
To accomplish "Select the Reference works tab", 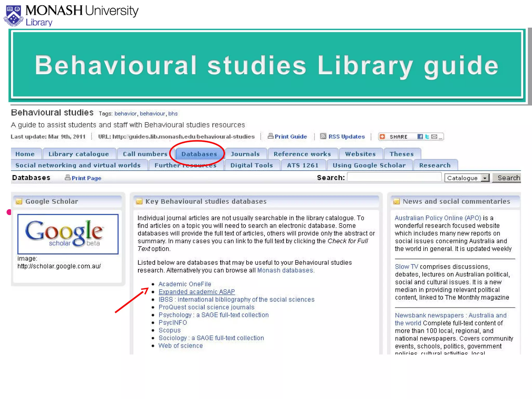I will [302, 154].
